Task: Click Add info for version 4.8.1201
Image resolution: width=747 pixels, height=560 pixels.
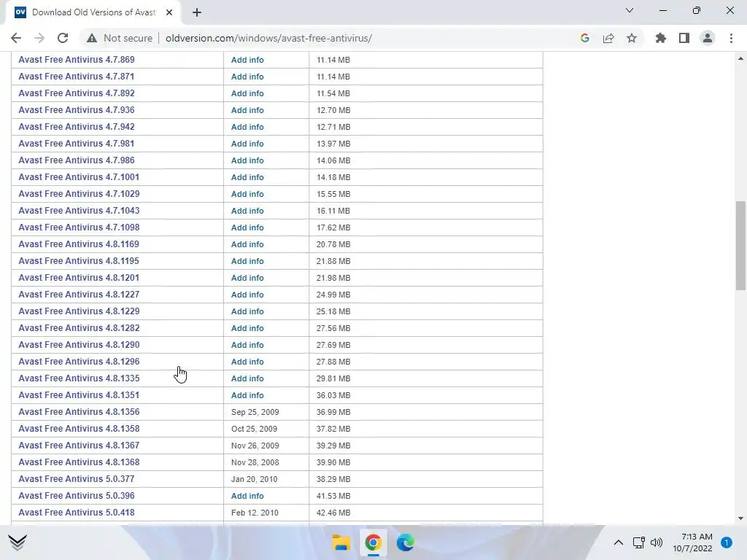Action: click(x=247, y=278)
